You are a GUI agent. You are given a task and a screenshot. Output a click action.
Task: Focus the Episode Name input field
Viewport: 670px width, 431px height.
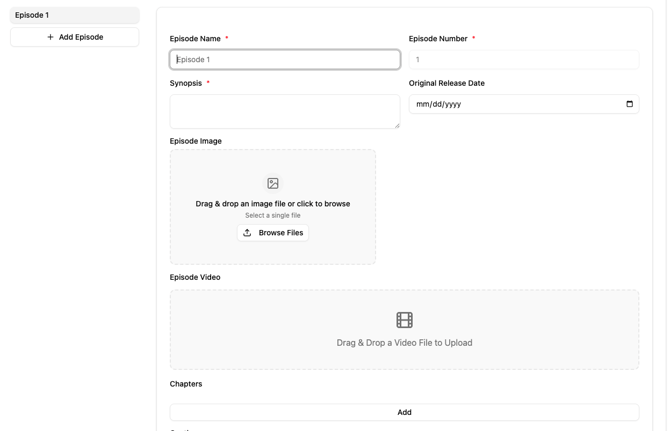click(x=285, y=60)
